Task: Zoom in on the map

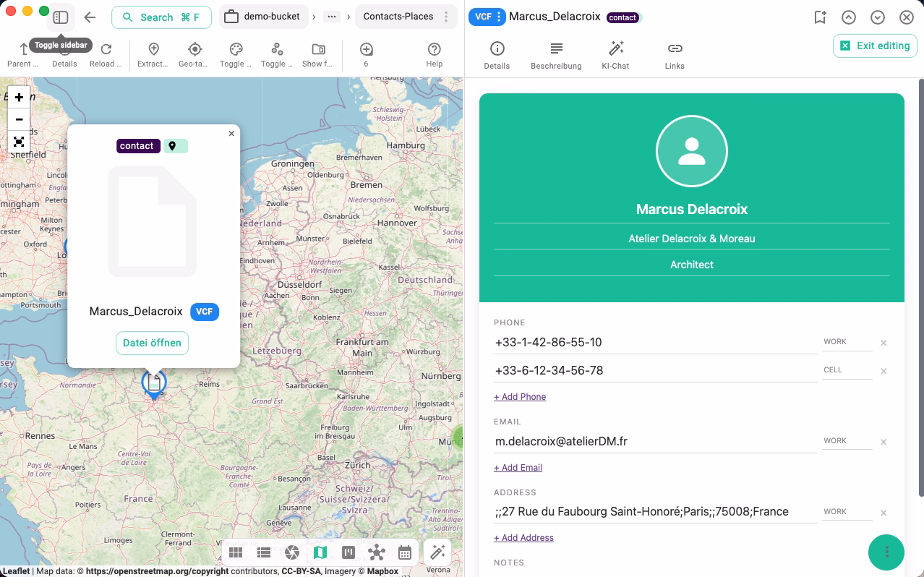Action: click(x=19, y=98)
